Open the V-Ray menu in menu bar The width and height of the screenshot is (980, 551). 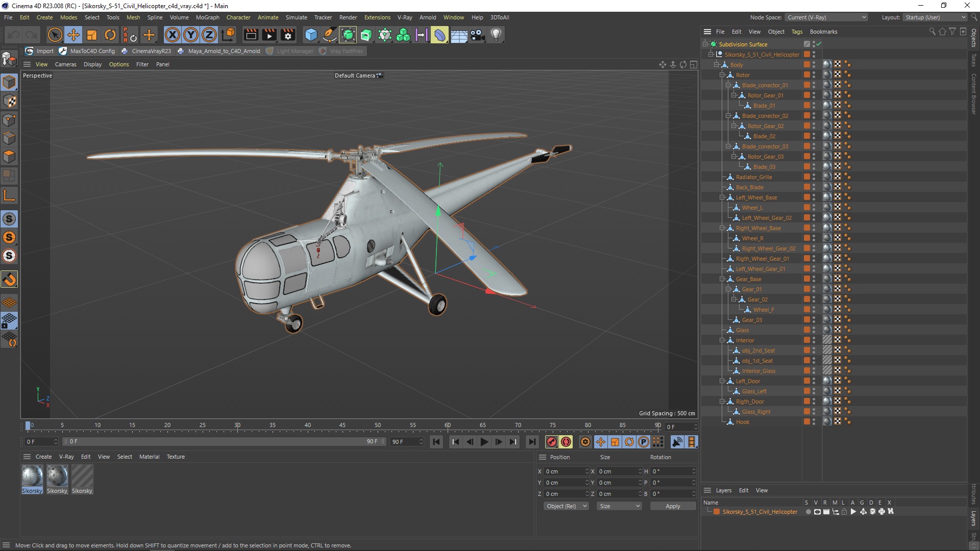[x=404, y=17]
